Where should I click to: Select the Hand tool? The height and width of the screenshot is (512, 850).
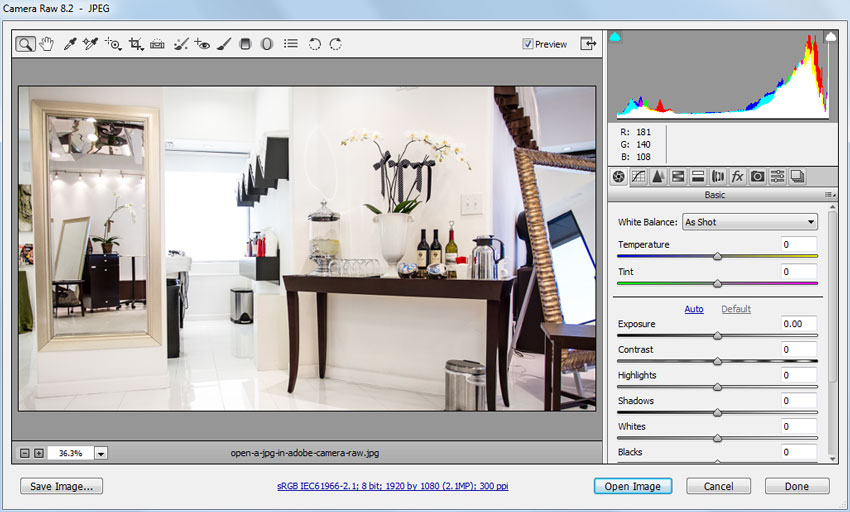coord(47,44)
